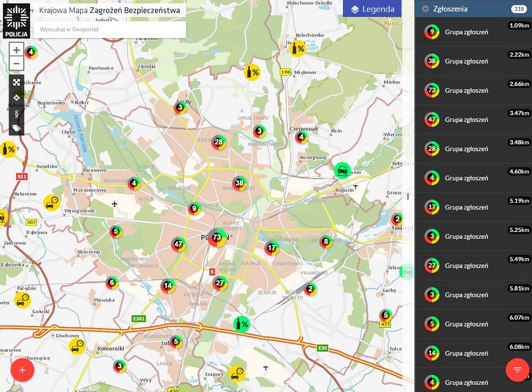Image resolution: width=532 pixels, height=392 pixels.
Task: Select the green alcohol marker near Żabikowo
Action: (x=241, y=323)
